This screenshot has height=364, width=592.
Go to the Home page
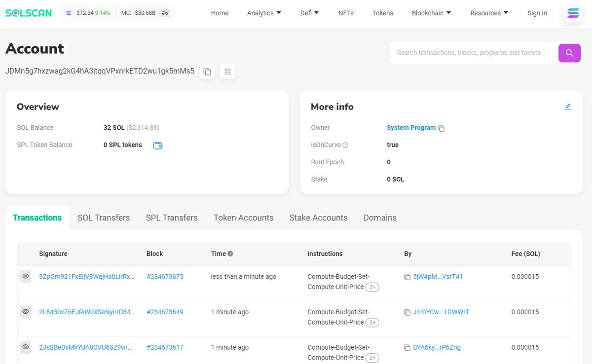click(x=220, y=13)
